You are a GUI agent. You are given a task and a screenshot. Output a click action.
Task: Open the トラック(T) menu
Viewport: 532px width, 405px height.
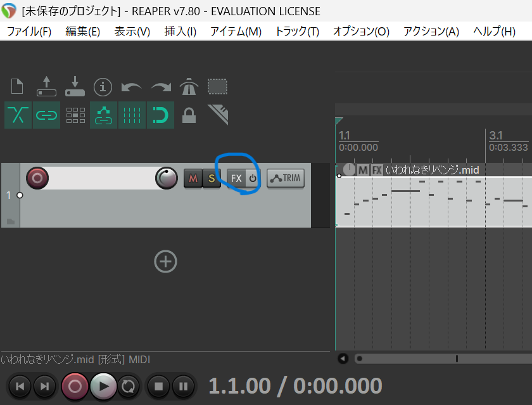point(297,32)
